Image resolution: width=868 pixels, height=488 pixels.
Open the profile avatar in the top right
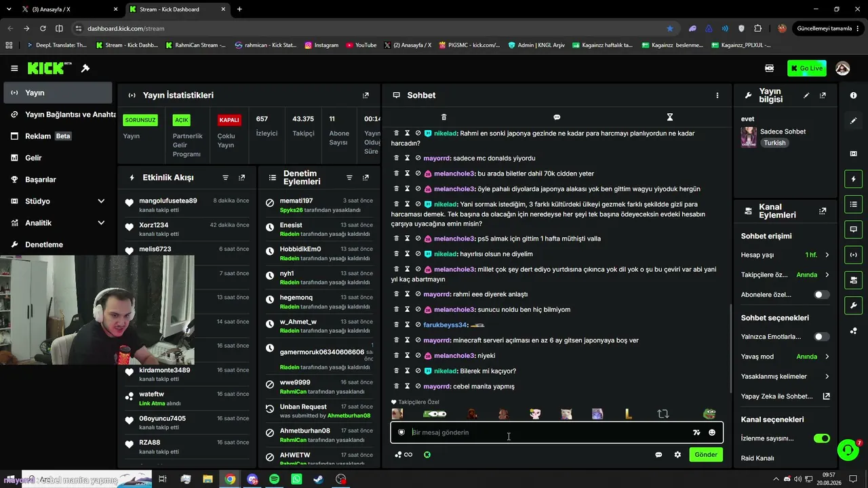[843, 68]
